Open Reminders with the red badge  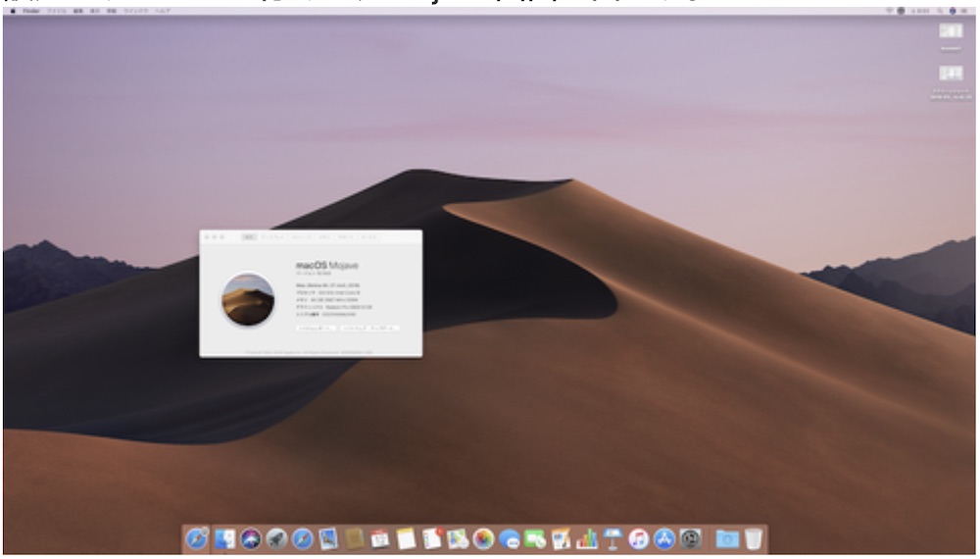[432, 539]
